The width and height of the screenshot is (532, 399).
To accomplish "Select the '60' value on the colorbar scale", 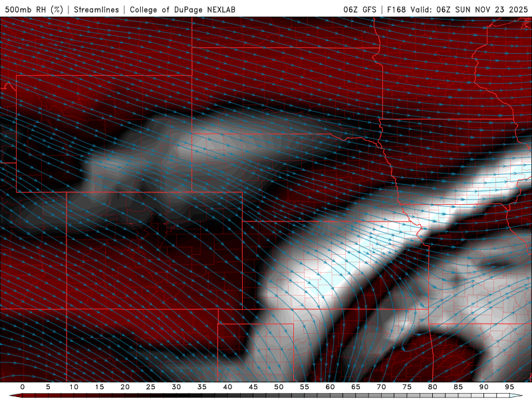I will click(330, 387).
